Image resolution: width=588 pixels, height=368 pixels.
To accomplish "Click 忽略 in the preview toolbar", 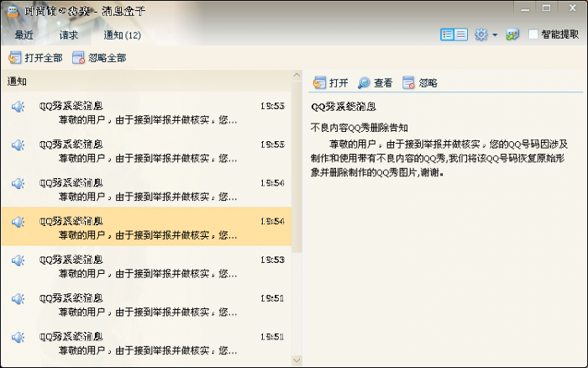I will 420,82.
